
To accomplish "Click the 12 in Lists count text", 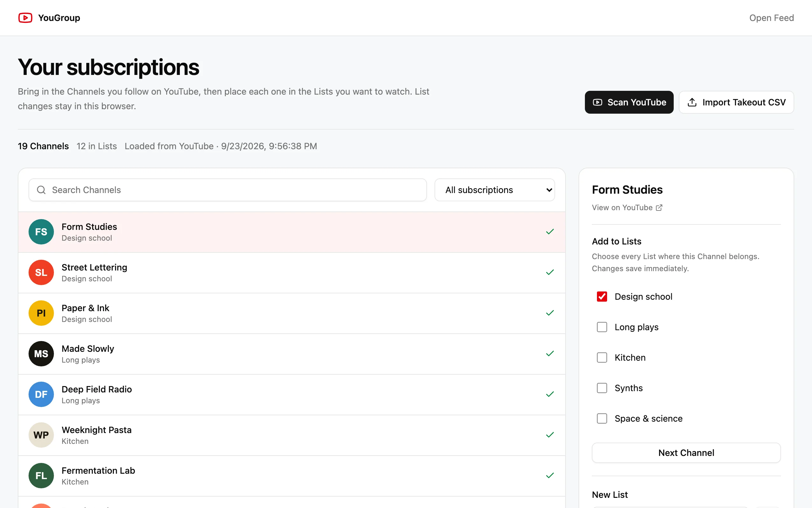I will click(97, 146).
